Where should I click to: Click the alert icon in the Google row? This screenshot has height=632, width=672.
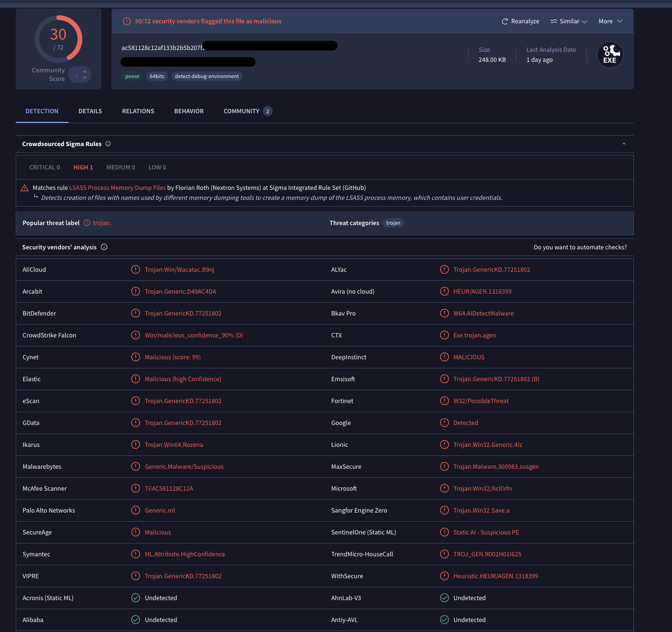click(445, 423)
